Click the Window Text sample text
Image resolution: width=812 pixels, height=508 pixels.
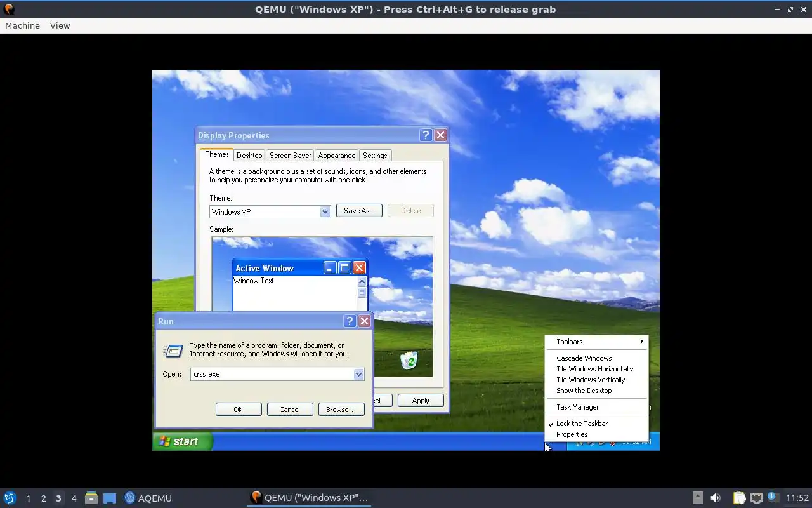[x=254, y=281]
